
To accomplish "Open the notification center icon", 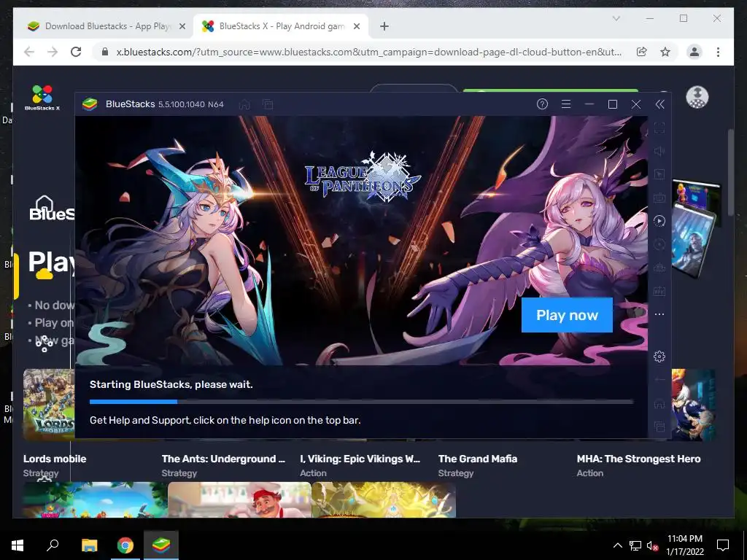I will (723, 545).
